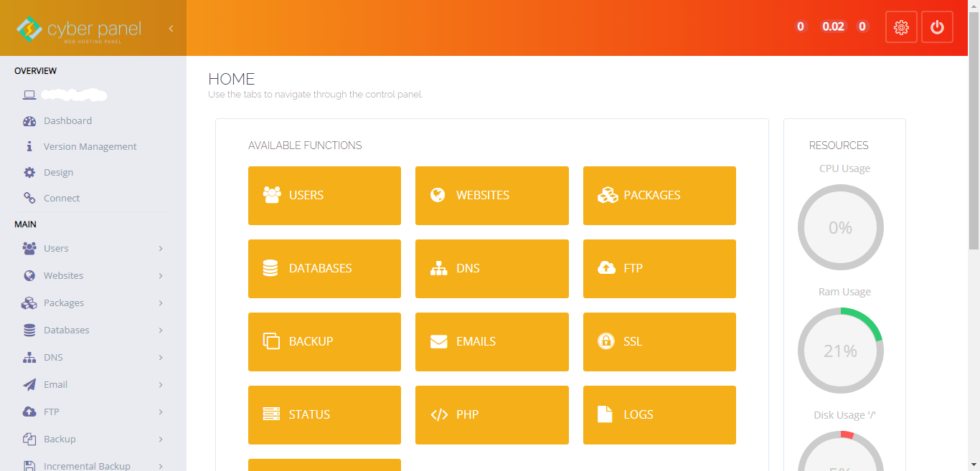Click the Connect link icon in sidebar

[29, 198]
